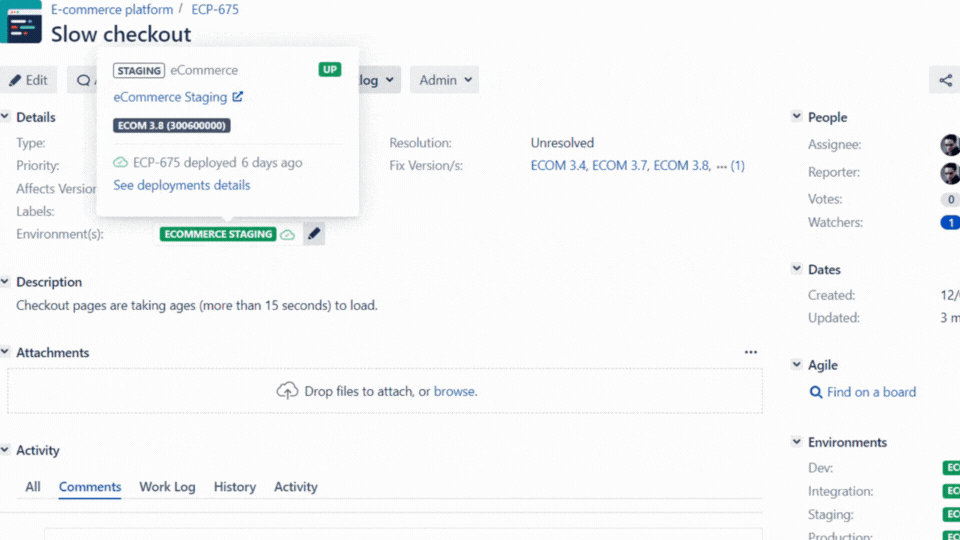Click the Attachments three-dots options icon
This screenshot has height=540, width=960.
point(750,352)
